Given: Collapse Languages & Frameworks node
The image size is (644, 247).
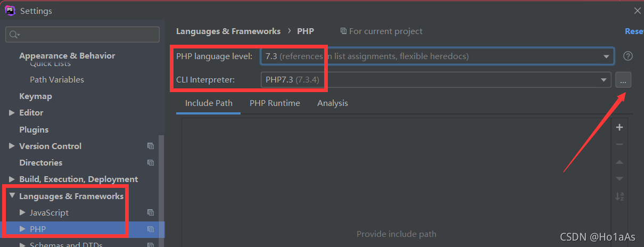Looking at the screenshot, I should (x=12, y=196).
